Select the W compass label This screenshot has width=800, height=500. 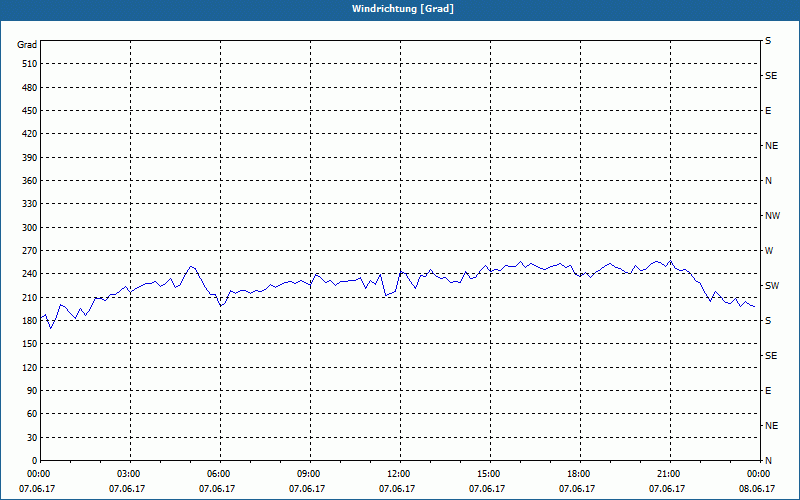tap(769, 251)
